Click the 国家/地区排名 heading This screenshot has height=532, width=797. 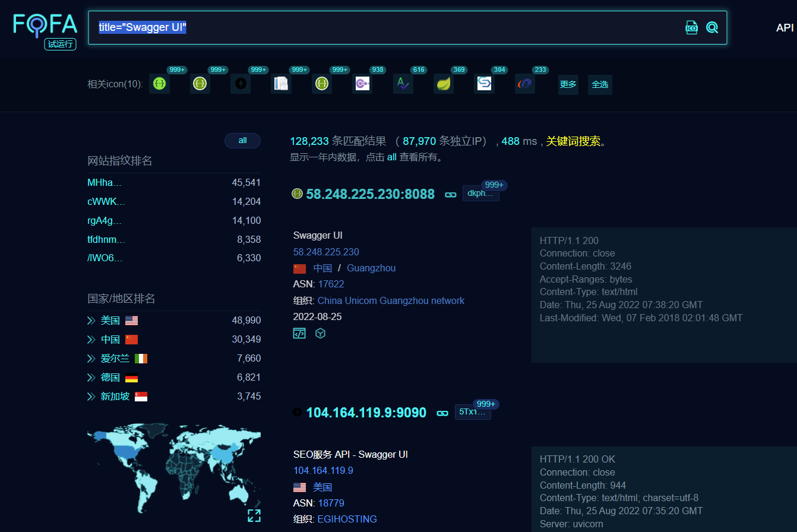(121, 299)
